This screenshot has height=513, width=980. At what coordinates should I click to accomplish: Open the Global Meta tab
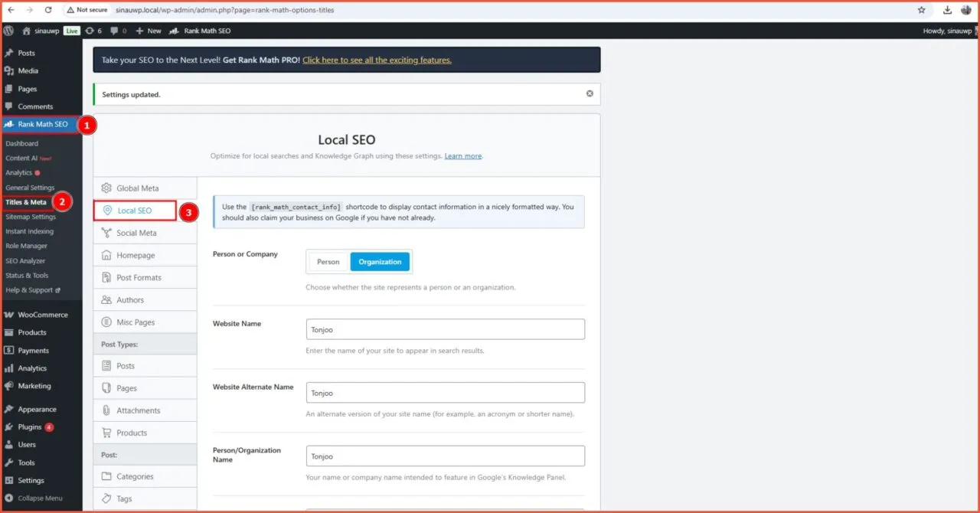137,188
